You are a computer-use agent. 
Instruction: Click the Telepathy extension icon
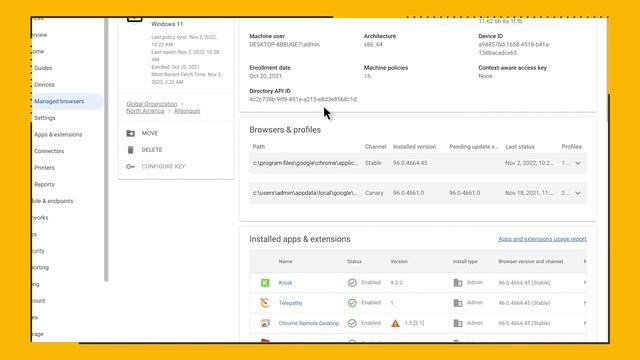265,303
